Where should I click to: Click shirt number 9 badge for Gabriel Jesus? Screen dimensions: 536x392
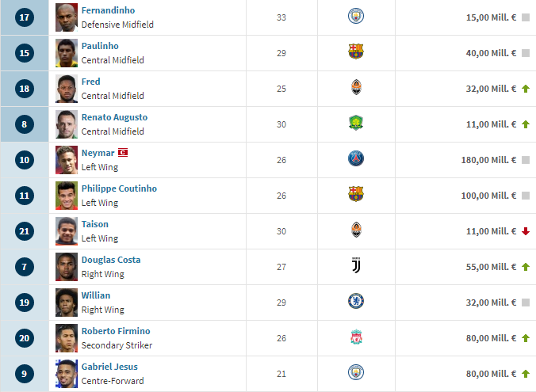click(x=25, y=374)
